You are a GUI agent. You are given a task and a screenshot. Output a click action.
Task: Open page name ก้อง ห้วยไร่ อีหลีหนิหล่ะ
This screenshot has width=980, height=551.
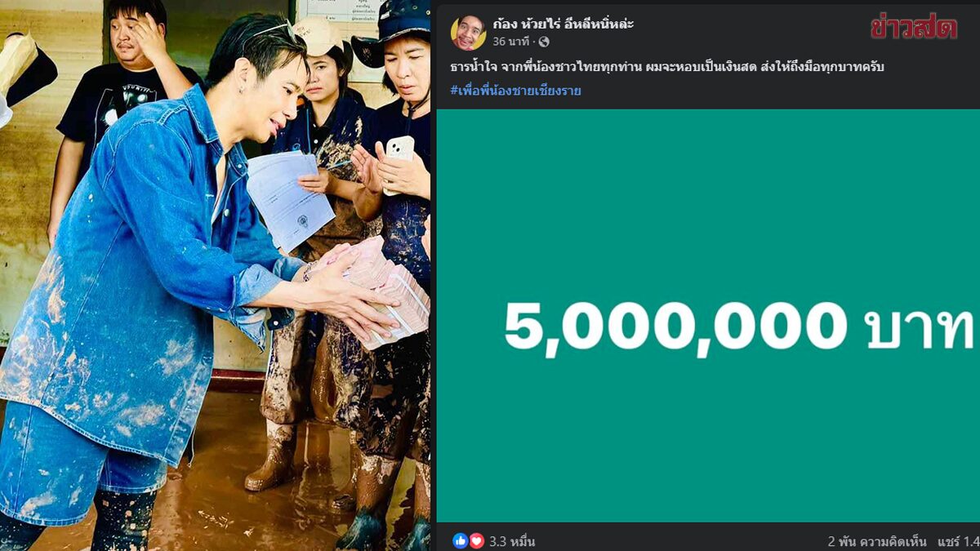(563, 24)
